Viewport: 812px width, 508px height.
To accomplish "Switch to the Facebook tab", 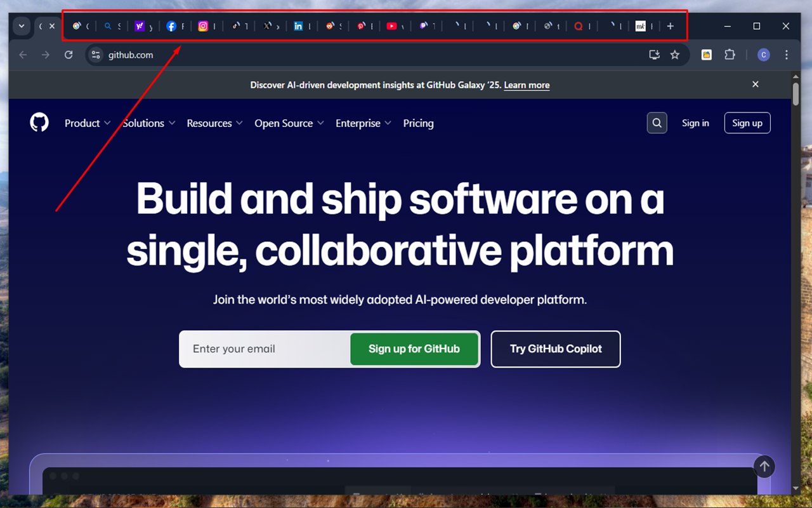I will [175, 27].
